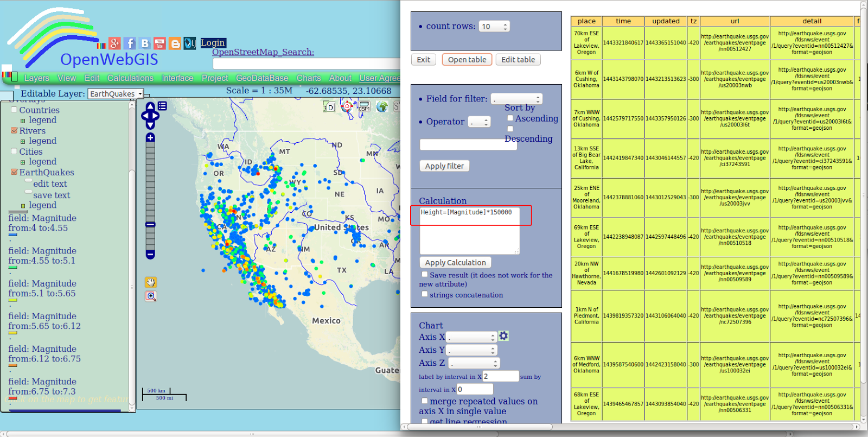Open OpenStreetMap_Search link
The height and width of the screenshot is (437, 868).
pyautogui.click(x=263, y=52)
